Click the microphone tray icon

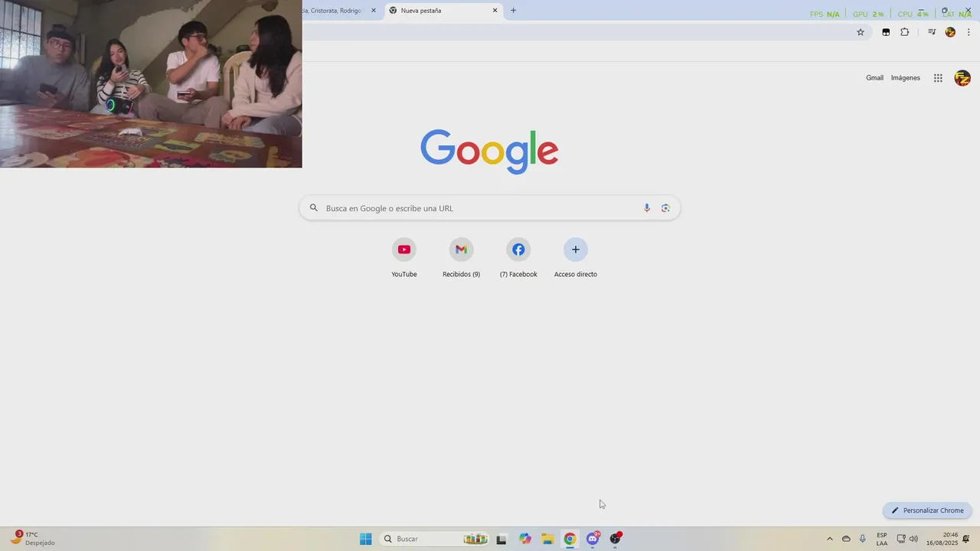[x=863, y=539]
